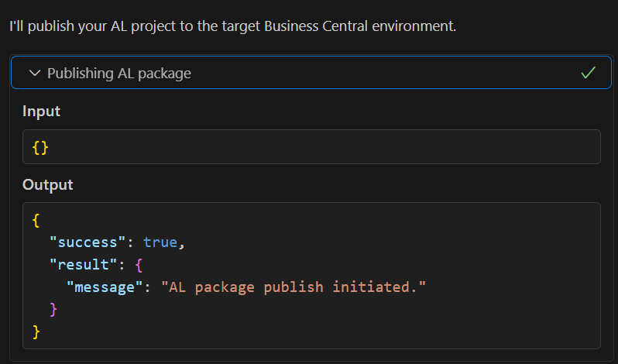Select the Input section heading
This screenshot has height=364, width=618.
coord(41,112)
